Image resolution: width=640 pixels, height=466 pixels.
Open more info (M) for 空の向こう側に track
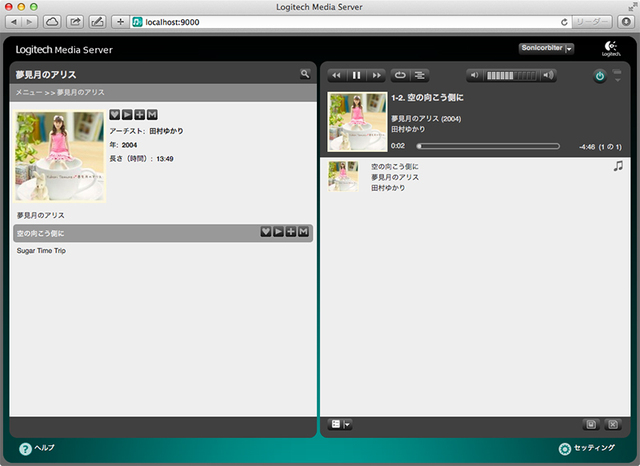[x=303, y=232]
